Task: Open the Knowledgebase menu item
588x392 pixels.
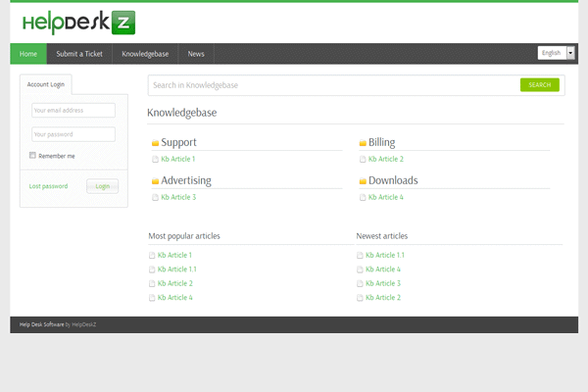Action: point(145,54)
